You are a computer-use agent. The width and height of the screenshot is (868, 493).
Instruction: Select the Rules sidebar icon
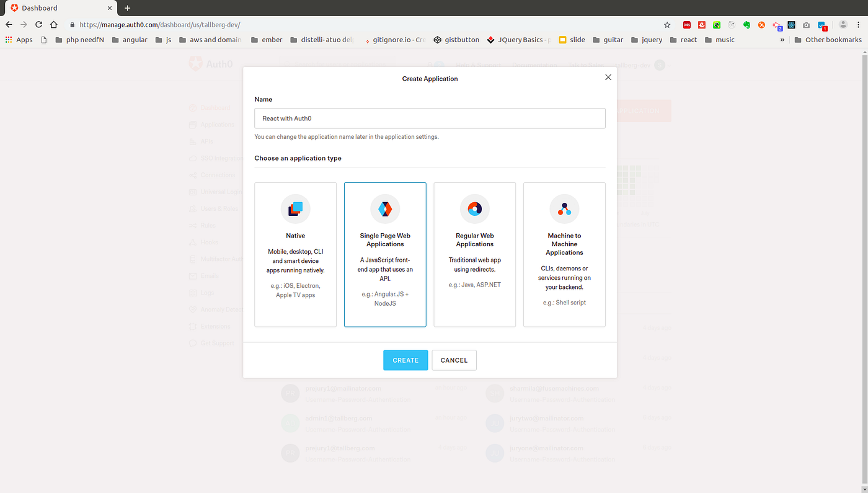(x=192, y=225)
